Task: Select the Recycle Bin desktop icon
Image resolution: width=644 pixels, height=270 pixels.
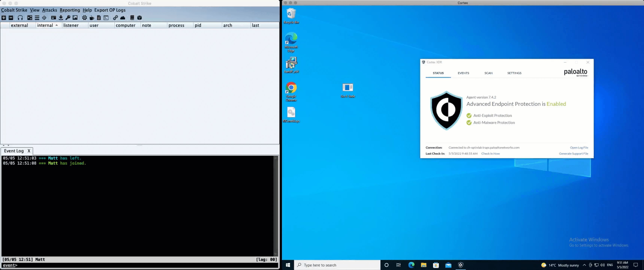Action: [291, 16]
